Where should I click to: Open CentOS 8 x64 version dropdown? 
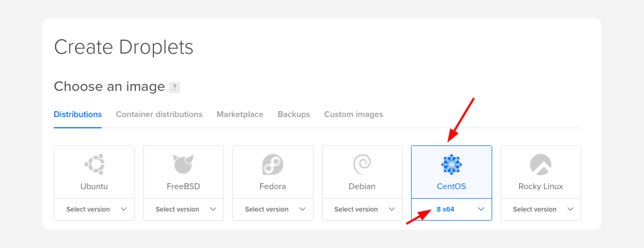click(x=451, y=209)
